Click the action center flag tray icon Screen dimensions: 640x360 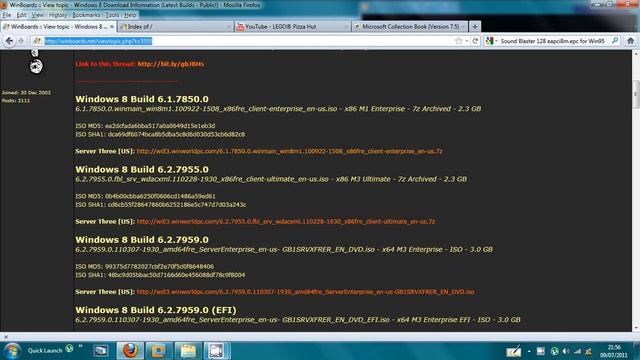click(x=588, y=351)
